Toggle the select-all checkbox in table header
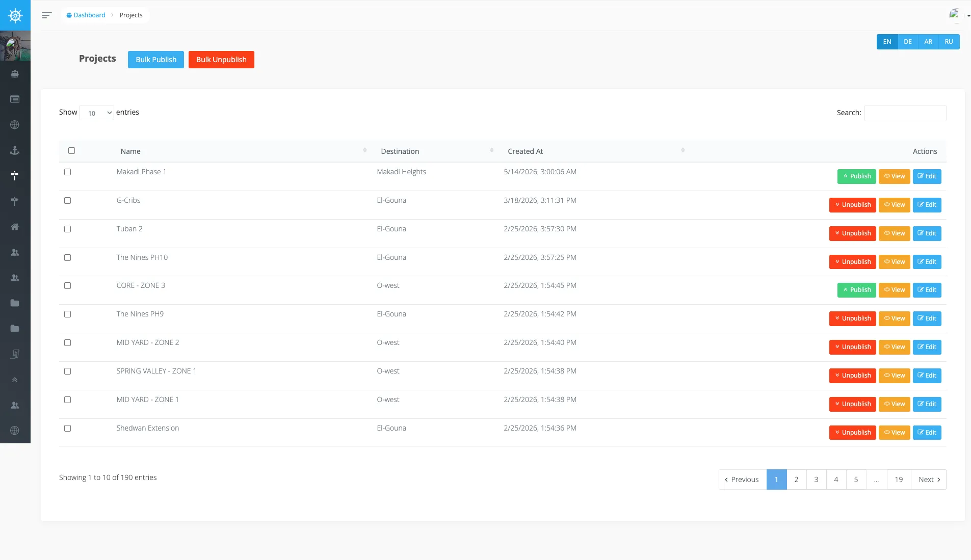 click(71, 150)
